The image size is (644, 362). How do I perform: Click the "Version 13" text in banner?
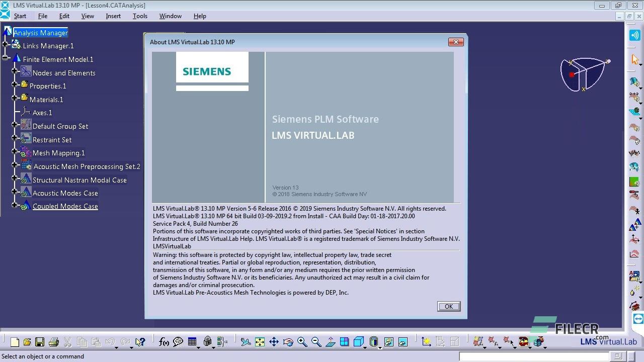point(285,188)
